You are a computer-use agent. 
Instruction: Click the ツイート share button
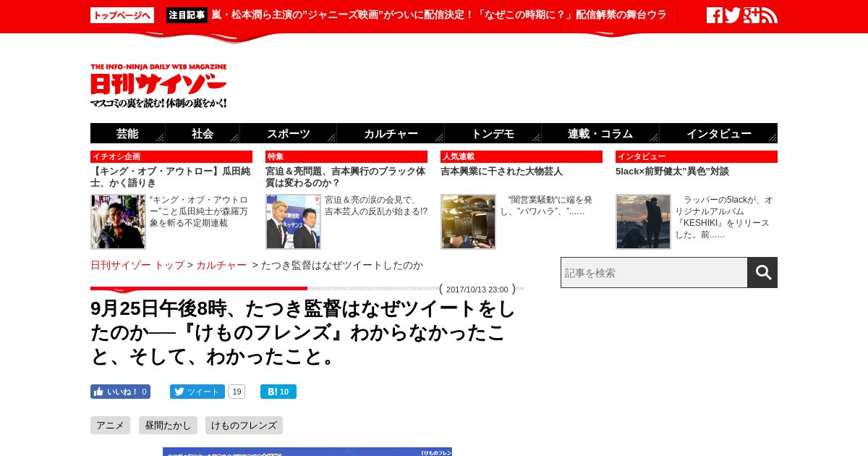pyautogui.click(x=197, y=392)
